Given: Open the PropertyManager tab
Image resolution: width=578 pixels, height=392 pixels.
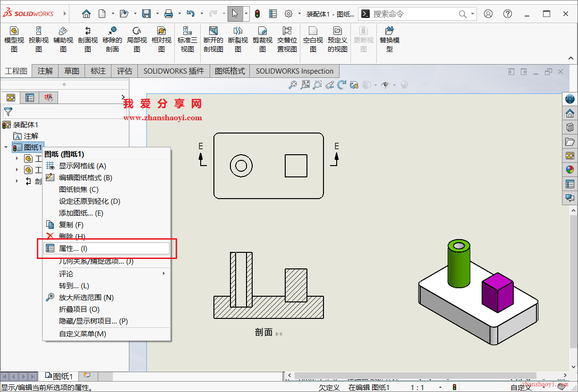Looking at the screenshot, I should pos(30,98).
